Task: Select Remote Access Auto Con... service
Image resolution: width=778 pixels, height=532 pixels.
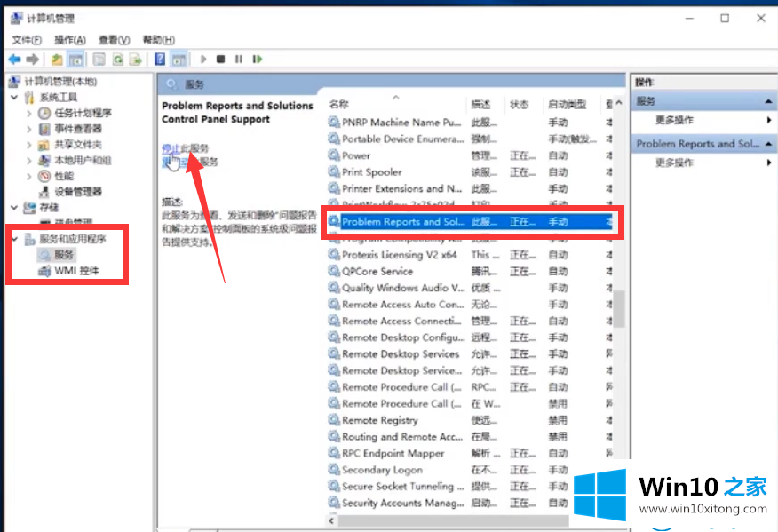Action: [470, 305]
